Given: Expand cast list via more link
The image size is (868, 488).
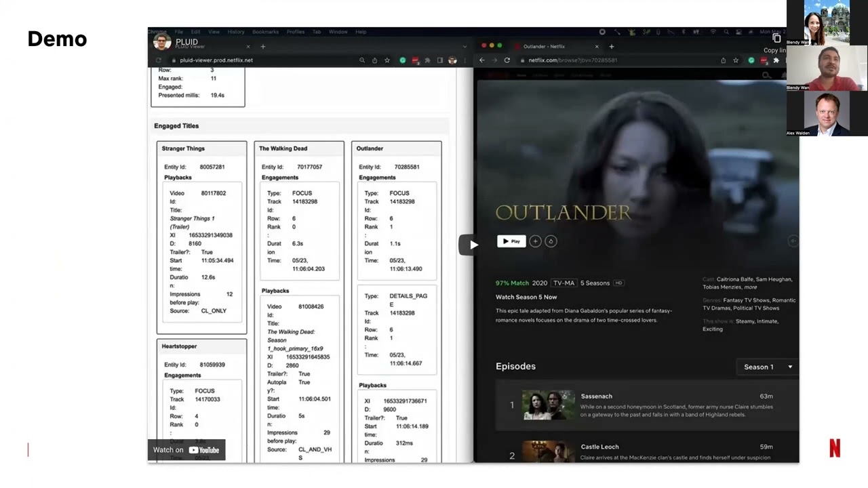Looking at the screenshot, I should (750, 287).
